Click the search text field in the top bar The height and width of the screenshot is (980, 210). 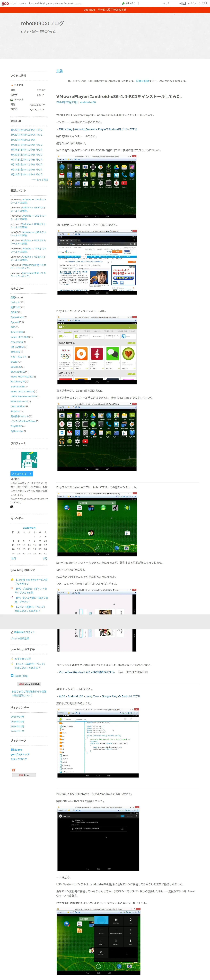coord(150,3)
